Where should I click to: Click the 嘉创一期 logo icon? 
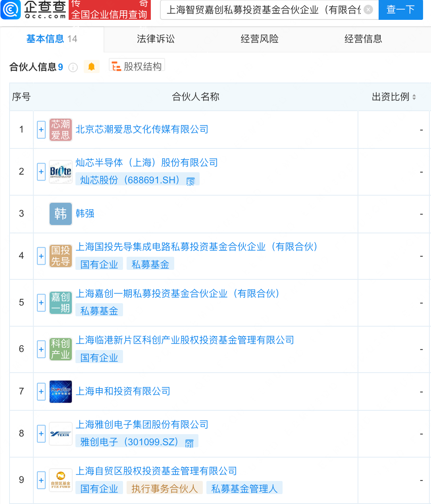pos(61,303)
